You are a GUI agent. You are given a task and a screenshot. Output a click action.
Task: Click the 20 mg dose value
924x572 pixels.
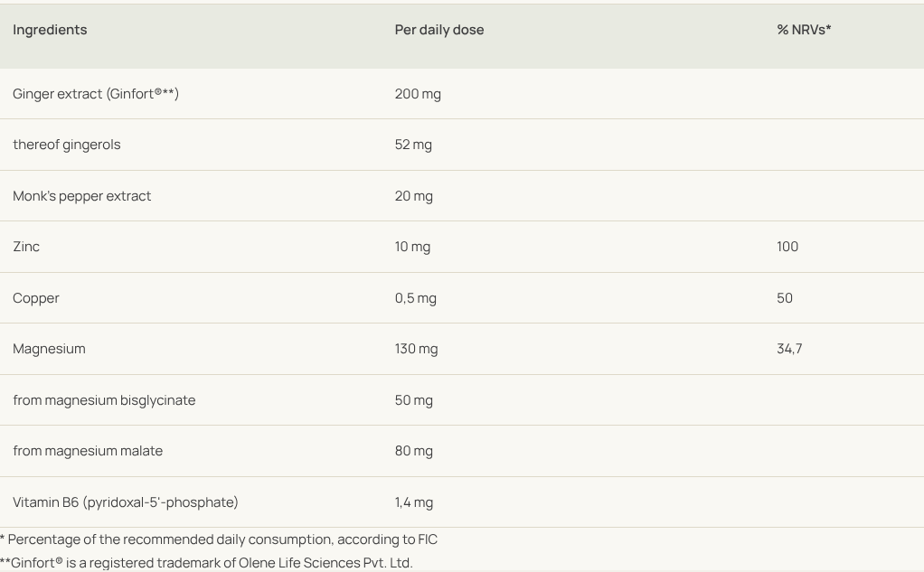(414, 196)
